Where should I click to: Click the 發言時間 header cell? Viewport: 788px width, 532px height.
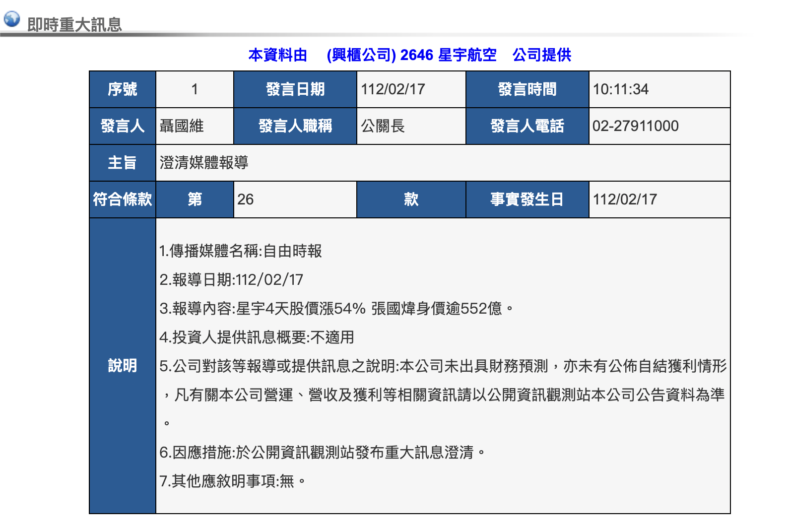[x=527, y=89]
